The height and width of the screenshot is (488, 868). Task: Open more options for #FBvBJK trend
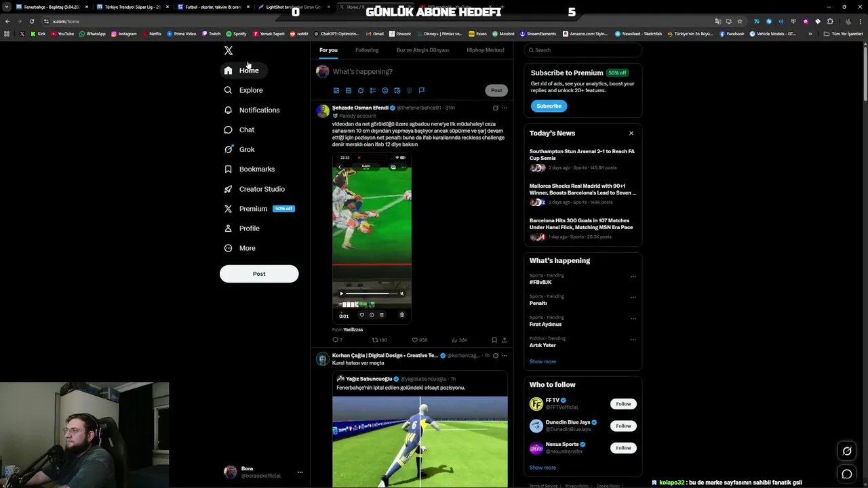tap(633, 277)
